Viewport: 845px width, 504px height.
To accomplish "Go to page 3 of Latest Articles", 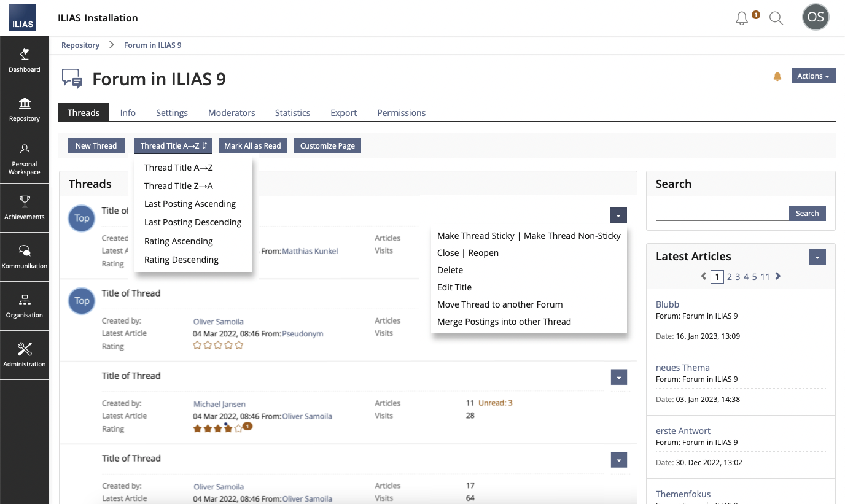I will 738,277.
